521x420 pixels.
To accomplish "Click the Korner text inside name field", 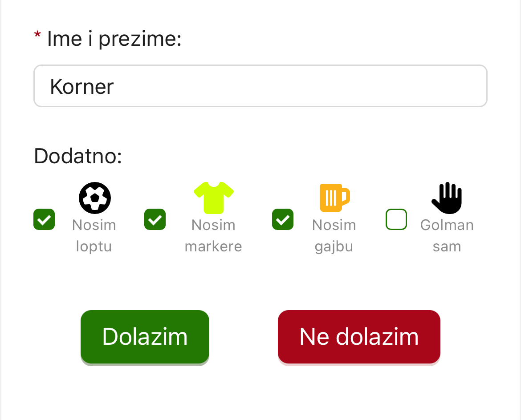I will (x=82, y=87).
